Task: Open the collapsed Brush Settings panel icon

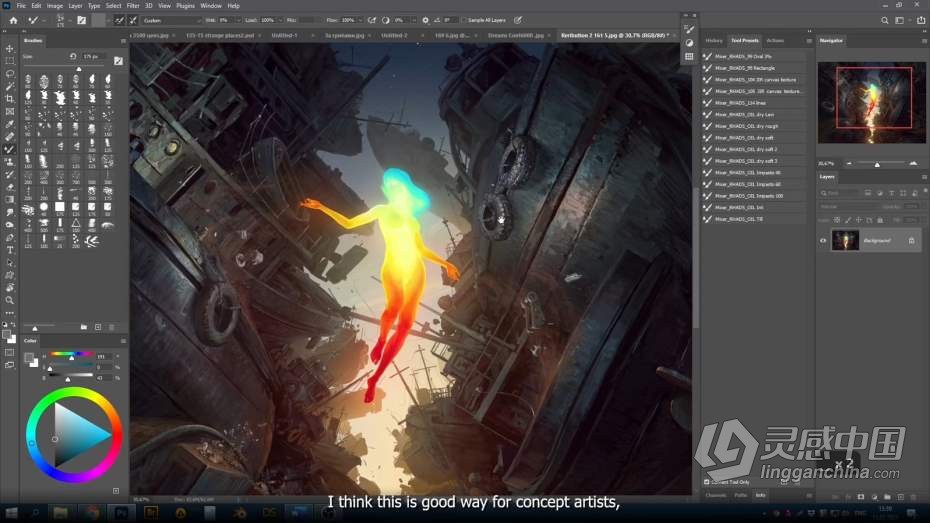Action: point(689,29)
